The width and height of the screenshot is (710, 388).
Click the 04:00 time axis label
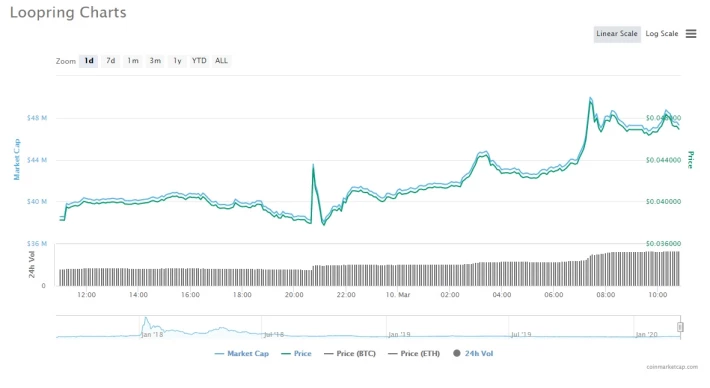coord(502,295)
